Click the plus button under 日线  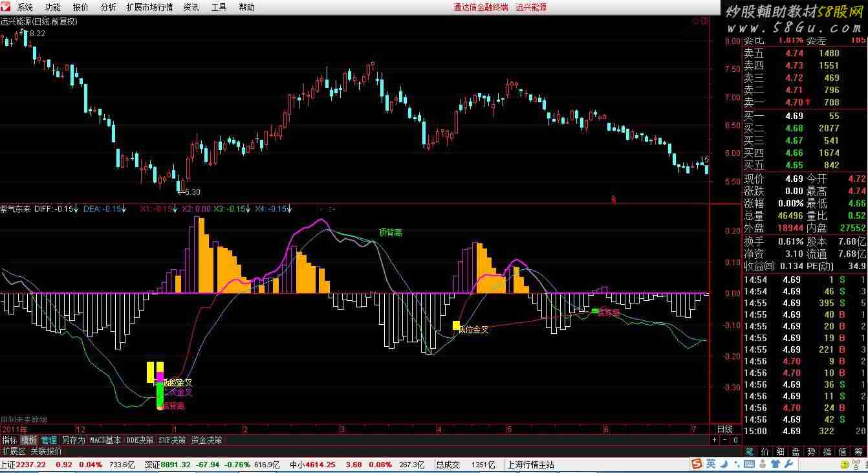pyautogui.click(x=714, y=440)
